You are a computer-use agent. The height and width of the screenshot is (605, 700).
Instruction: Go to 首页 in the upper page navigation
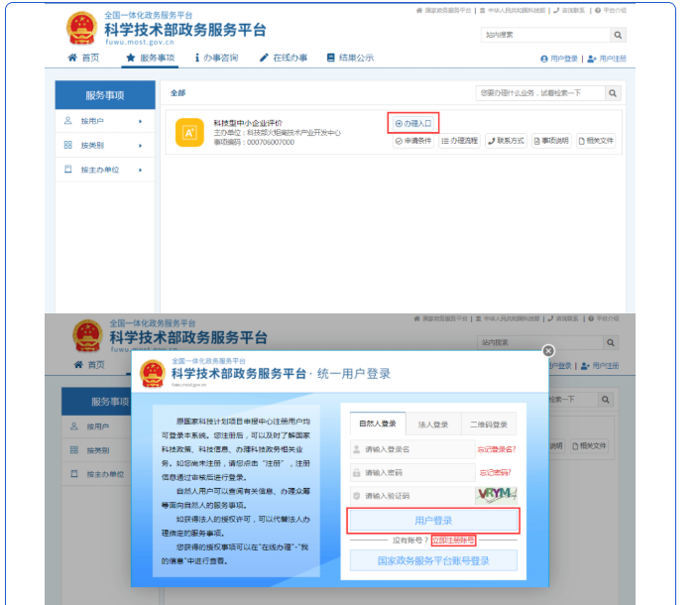click(83, 58)
